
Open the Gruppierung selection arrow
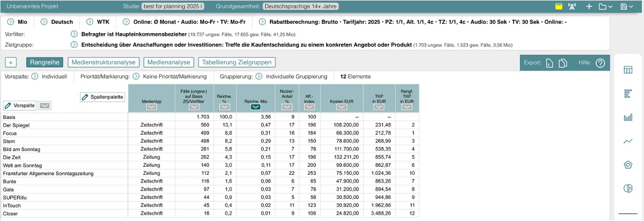click(x=259, y=76)
